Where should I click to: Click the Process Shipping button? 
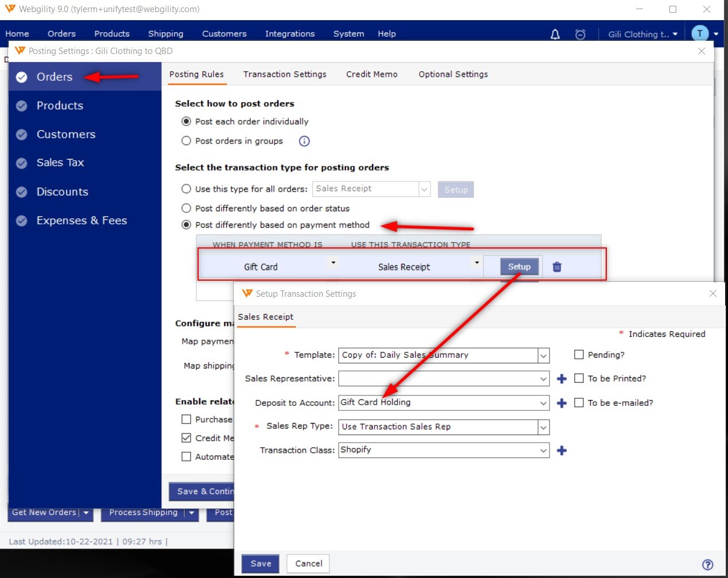(143, 513)
